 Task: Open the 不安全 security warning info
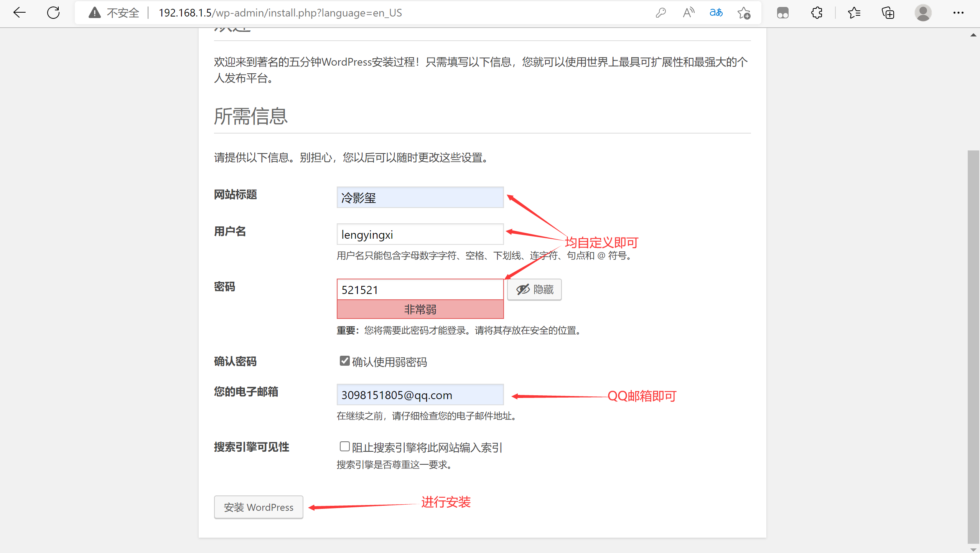click(114, 13)
